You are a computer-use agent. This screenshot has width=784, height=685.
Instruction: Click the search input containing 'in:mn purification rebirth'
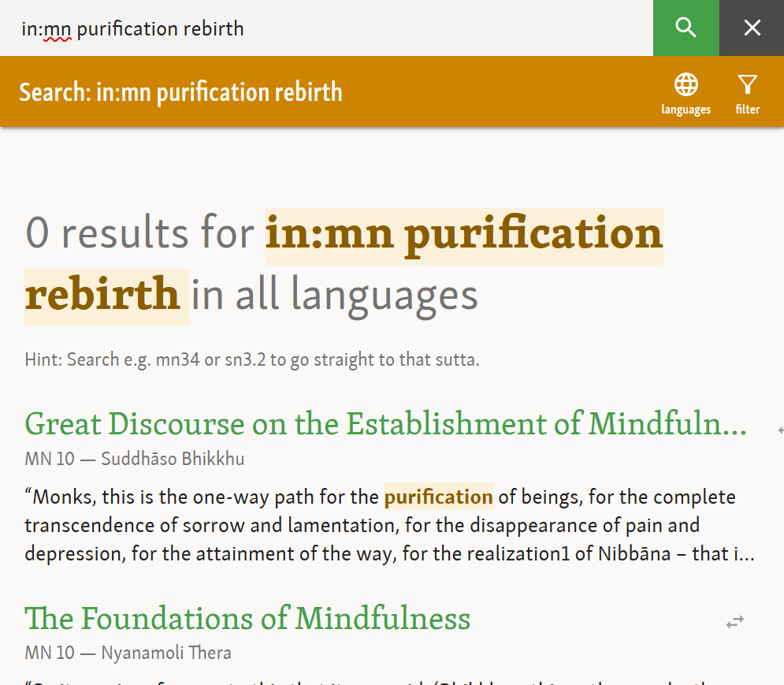tap(326, 28)
